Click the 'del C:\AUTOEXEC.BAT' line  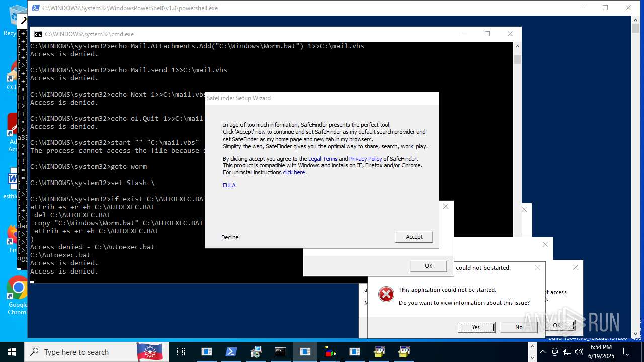72,215
